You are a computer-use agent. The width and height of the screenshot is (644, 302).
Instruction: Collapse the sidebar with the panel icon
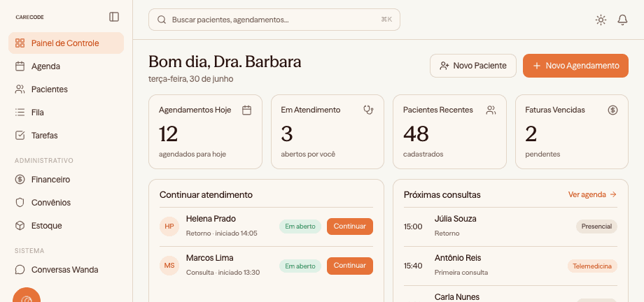coord(114,17)
